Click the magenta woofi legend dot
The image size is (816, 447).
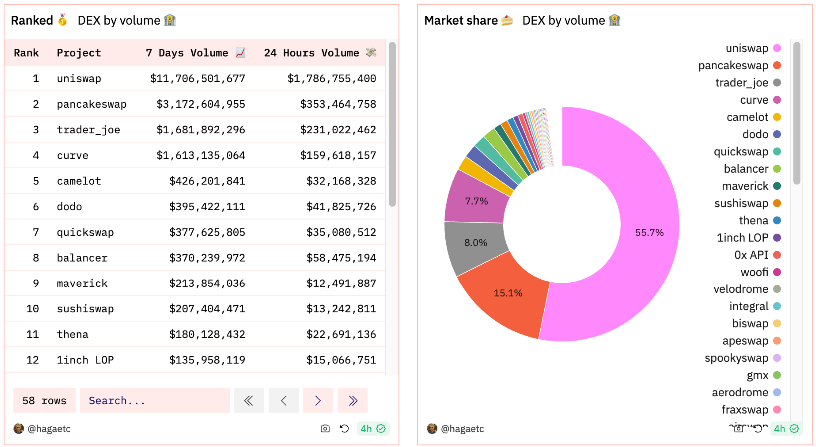tap(777, 272)
